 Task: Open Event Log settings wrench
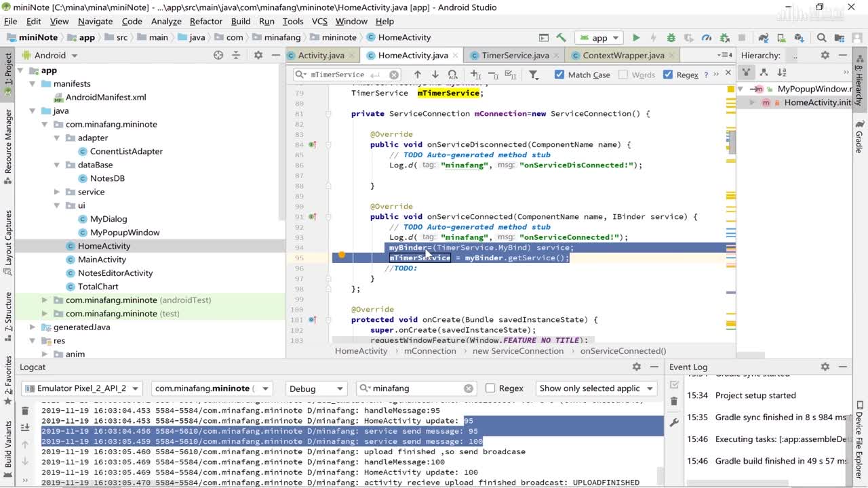coord(674,422)
